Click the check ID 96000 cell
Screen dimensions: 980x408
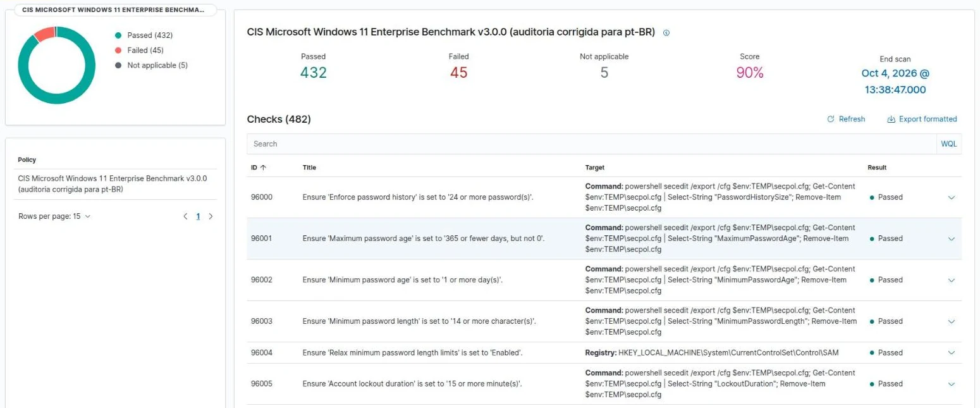[x=262, y=197]
